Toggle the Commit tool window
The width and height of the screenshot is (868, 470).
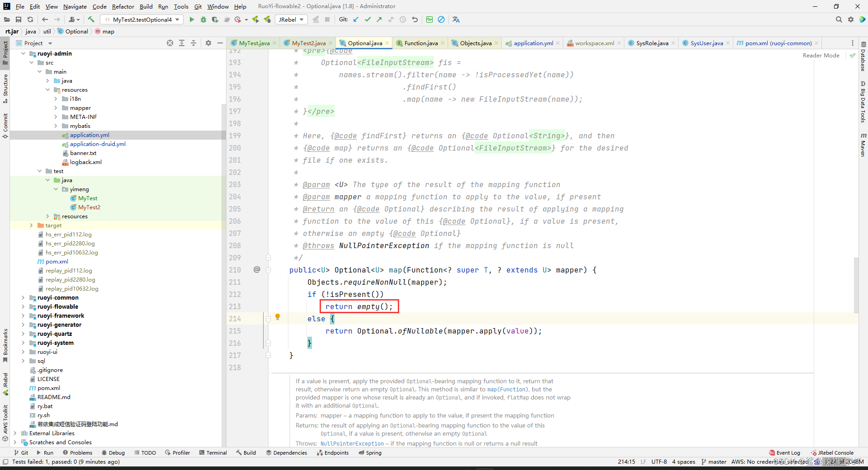[x=5, y=126]
